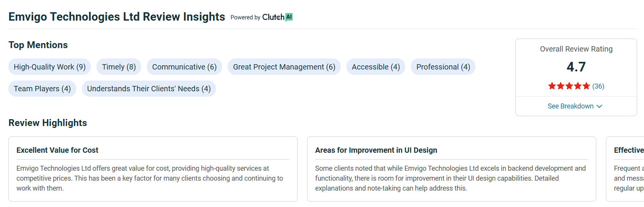This screenshot has height=207, width=644.
Task: Click the Review Highlights heading
Action: click(x=48, y=123)
